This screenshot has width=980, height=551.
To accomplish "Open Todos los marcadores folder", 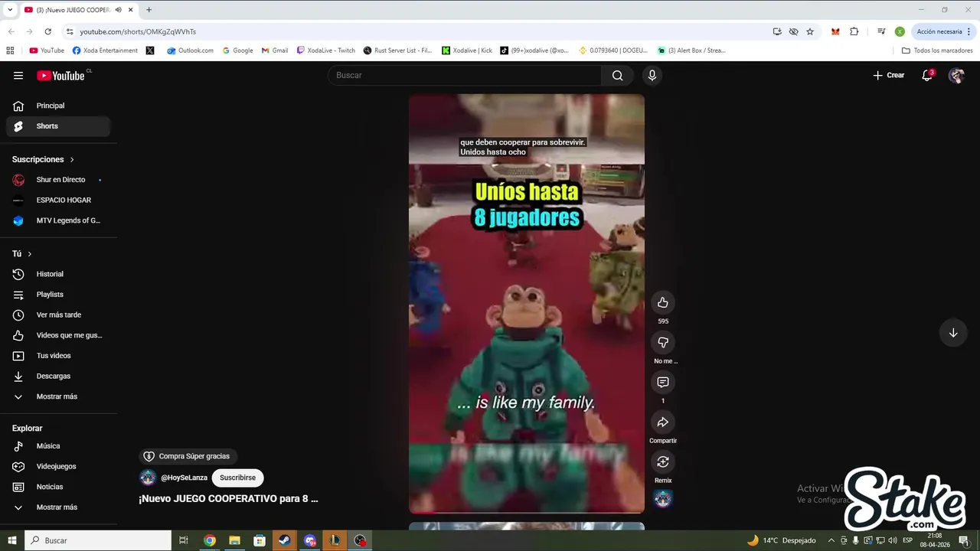I will point(937,51).
